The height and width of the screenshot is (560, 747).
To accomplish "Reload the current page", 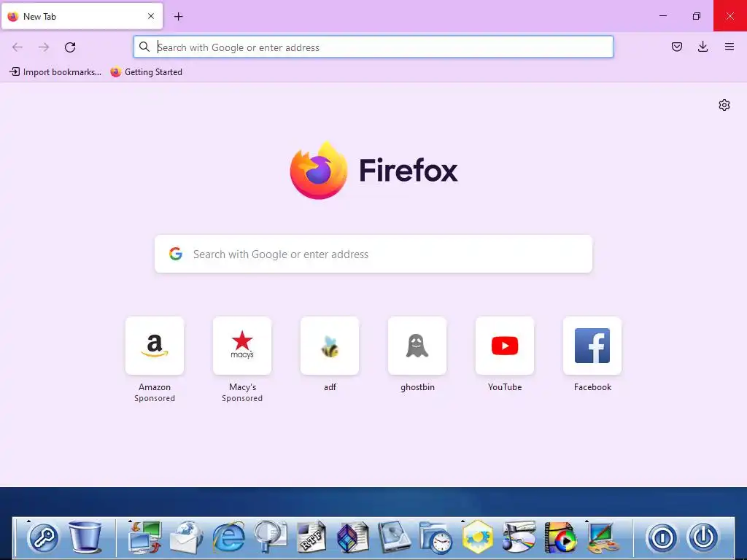I will pos(70,47).
